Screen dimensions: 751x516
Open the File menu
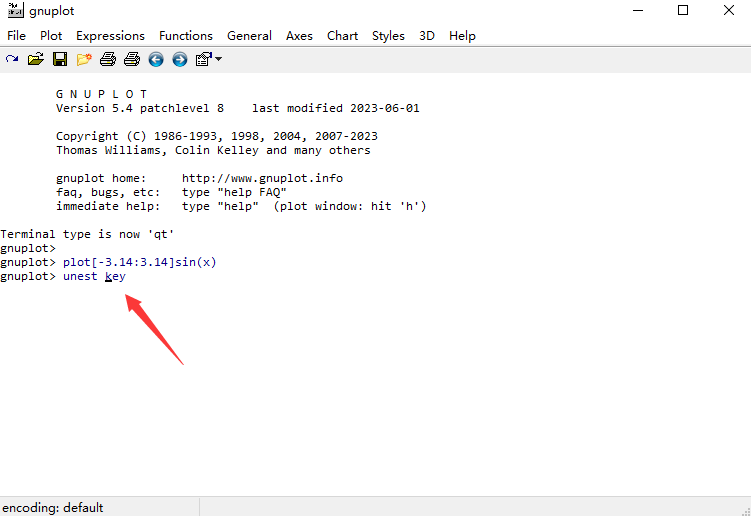16,36
